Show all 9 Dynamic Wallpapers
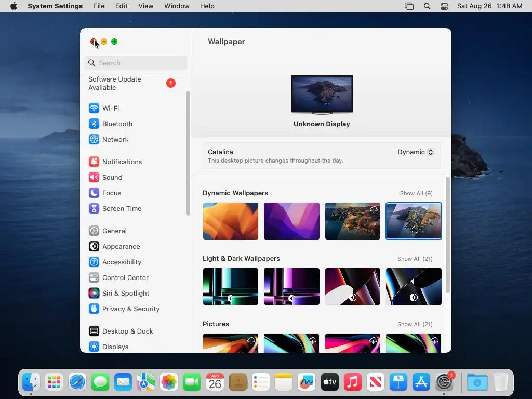The image size is (532, 399). [x=416, y=193]
